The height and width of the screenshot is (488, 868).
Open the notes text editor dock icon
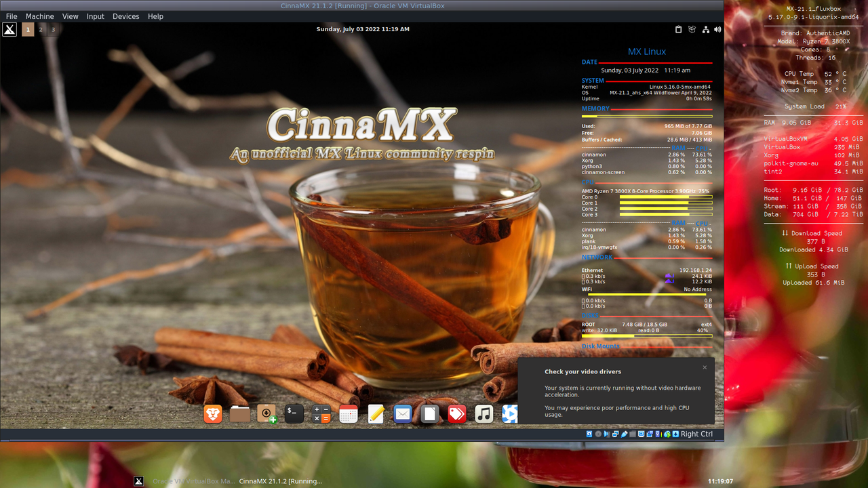[x=376, y=413]
